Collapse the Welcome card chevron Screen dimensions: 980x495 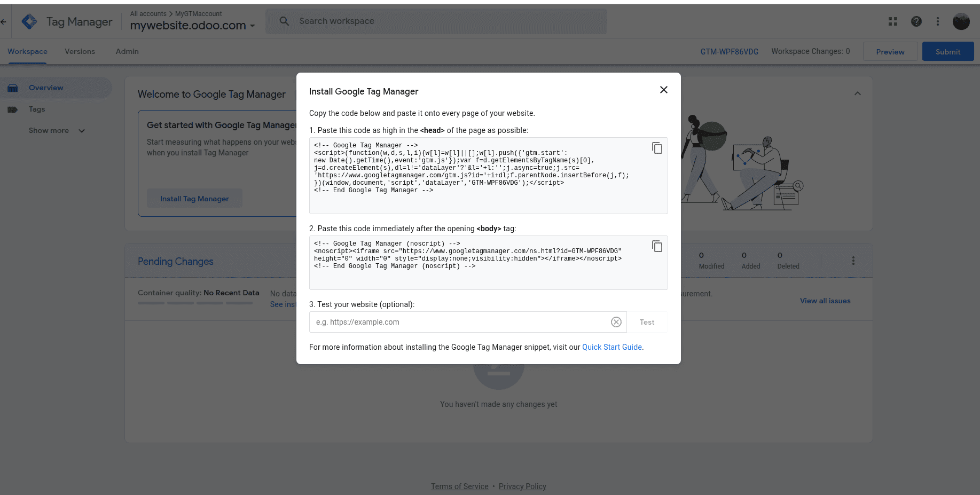[857, 93]
